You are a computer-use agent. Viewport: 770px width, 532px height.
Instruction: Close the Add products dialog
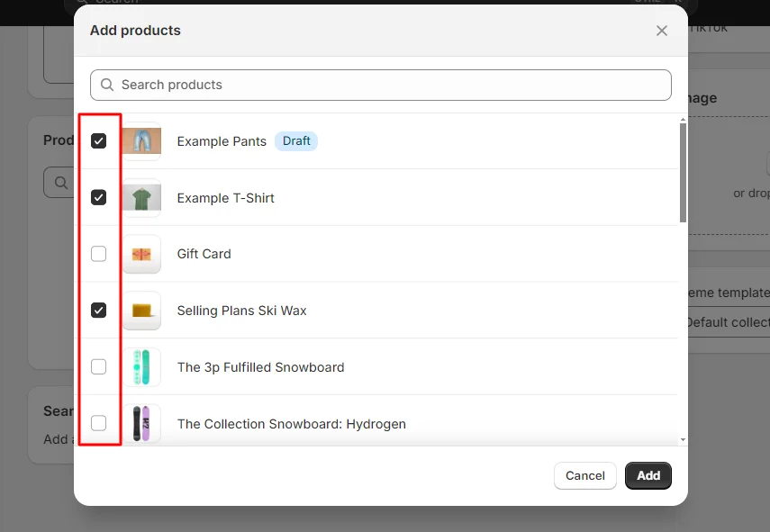click(x=662, y=30)
